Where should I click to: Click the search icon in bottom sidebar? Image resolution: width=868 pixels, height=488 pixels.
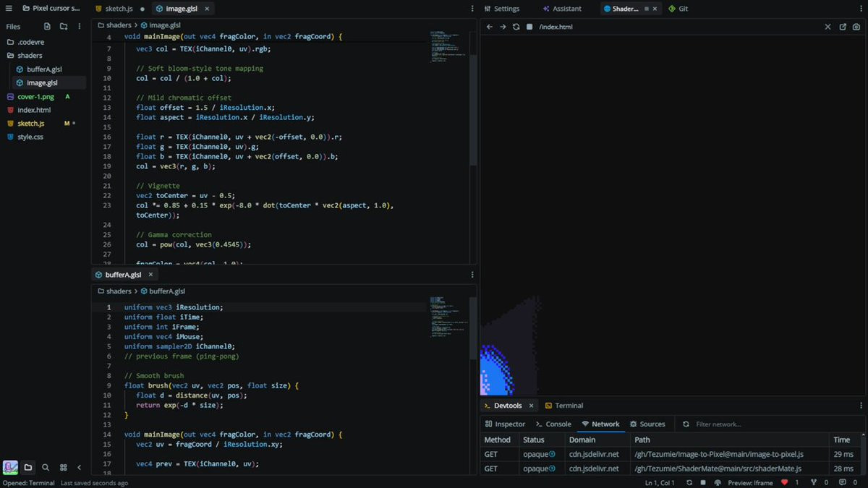pyautogui.click(x=46, y=468)
